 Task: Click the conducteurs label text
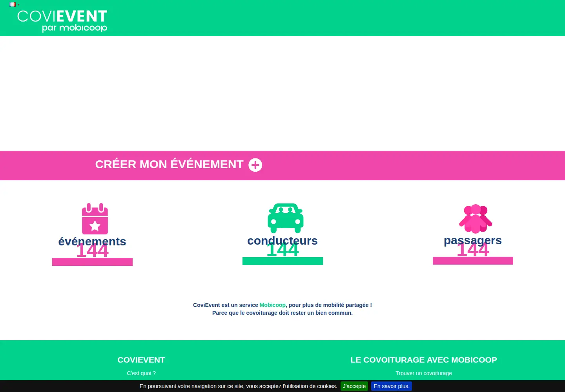click(x=282, y=240)
